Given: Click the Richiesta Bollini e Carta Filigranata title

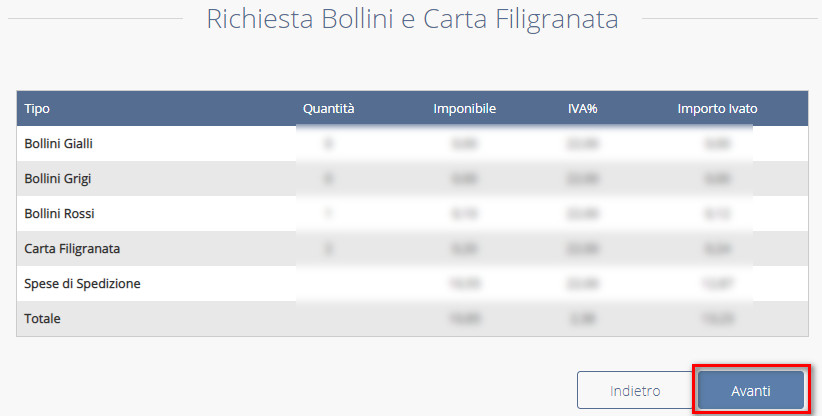Looking at the screenshot, I should pyautogui.click(x=412, y=19).
